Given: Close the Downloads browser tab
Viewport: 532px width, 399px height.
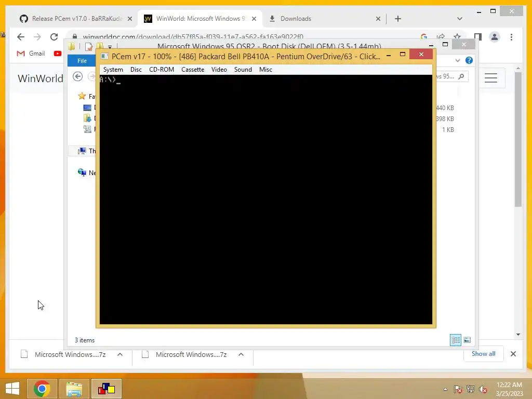Looking at the screenshot, I should [x=378, y=19].
